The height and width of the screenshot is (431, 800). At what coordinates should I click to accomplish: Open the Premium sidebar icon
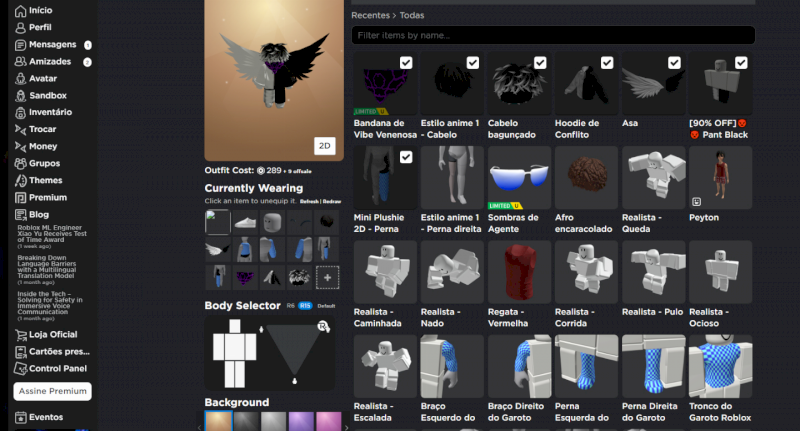tap(20, 197)
